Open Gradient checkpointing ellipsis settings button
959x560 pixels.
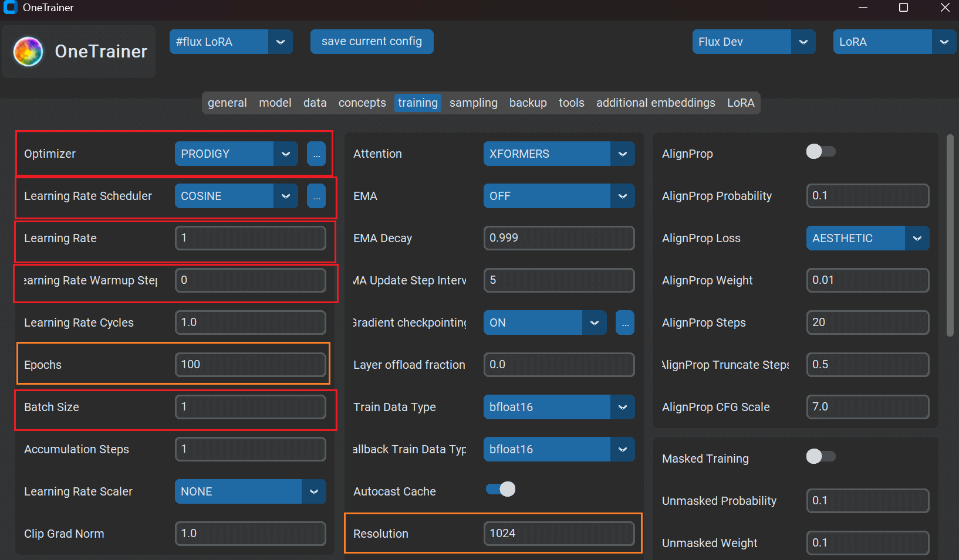tap(625, 323)
